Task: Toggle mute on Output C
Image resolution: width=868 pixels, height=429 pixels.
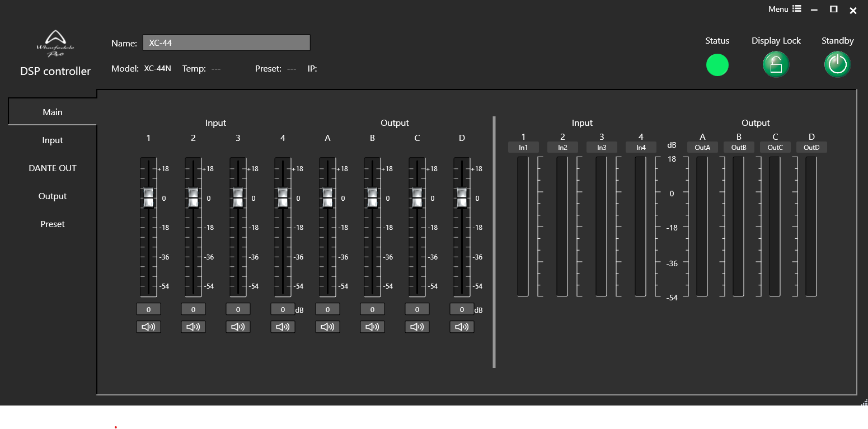Action: (x=417, y=327)
